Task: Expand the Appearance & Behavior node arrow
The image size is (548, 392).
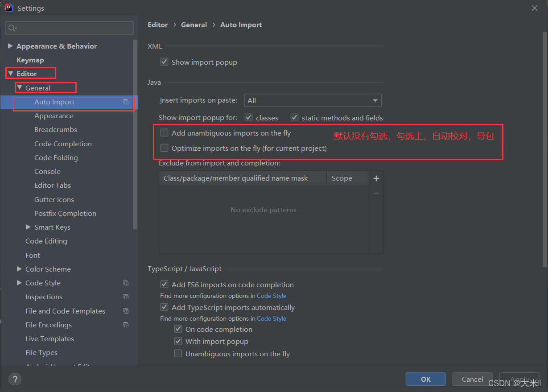Action: tap(10, 46)
